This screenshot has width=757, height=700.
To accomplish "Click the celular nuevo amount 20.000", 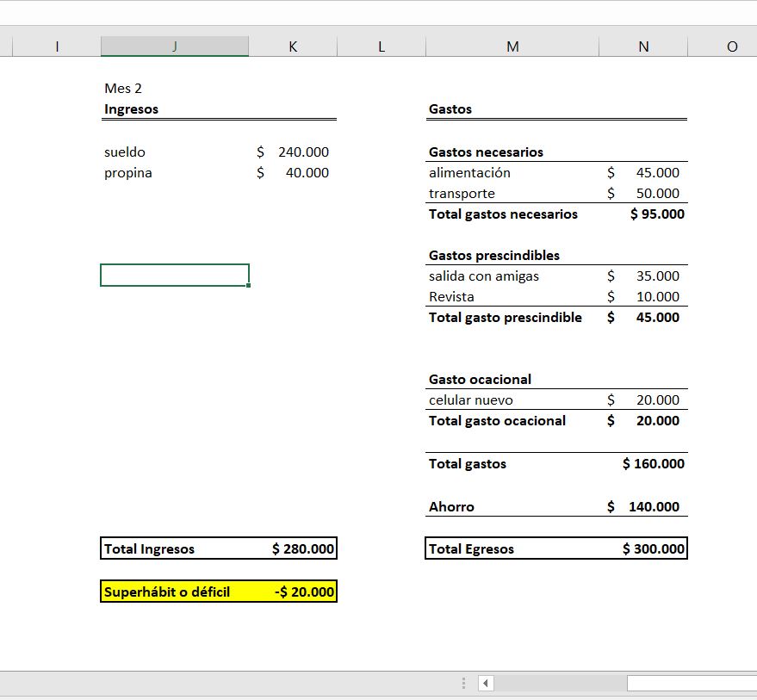I will coord(643,400).
